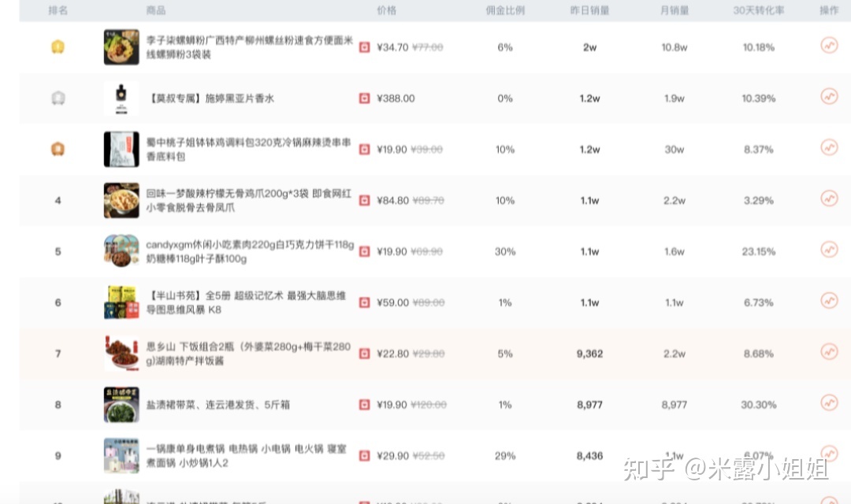Open trend chart icon for 半山书苑 row
The height and width of the screenshot is (504, 851).
coord(829,301)
